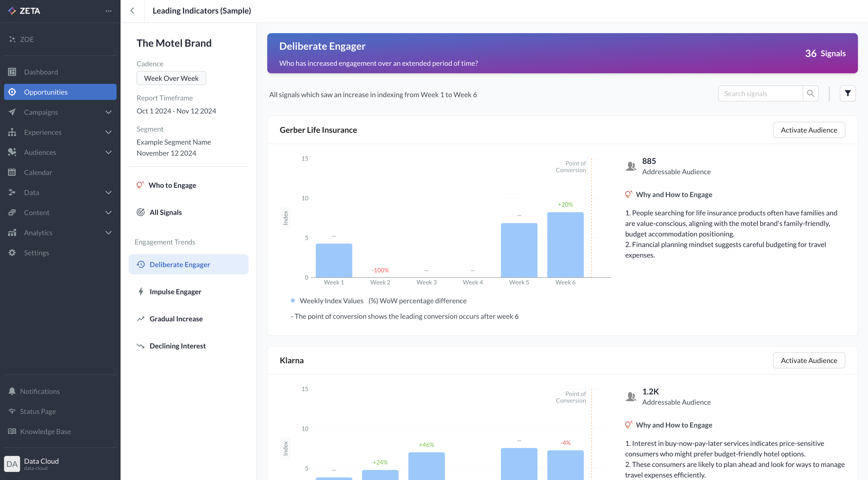Expand the Analytics menu chevron
868x480 pixels.
click(x=108, y=232)
